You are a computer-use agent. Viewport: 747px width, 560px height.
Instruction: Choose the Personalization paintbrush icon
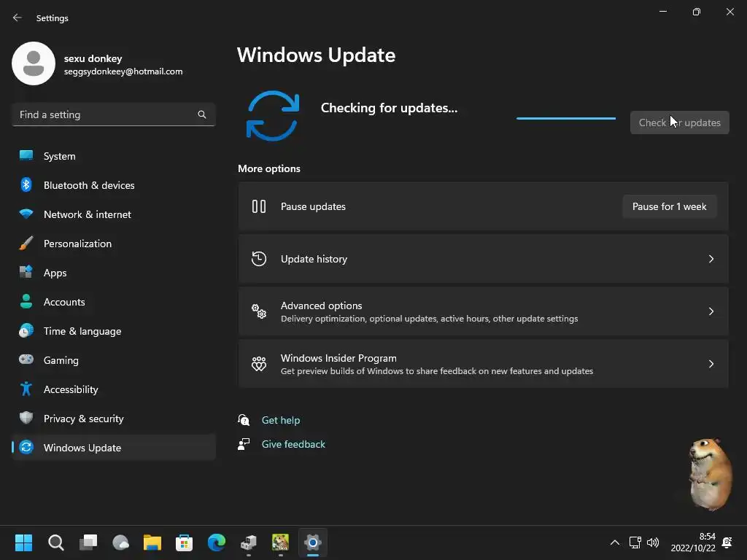coord(26,244)
